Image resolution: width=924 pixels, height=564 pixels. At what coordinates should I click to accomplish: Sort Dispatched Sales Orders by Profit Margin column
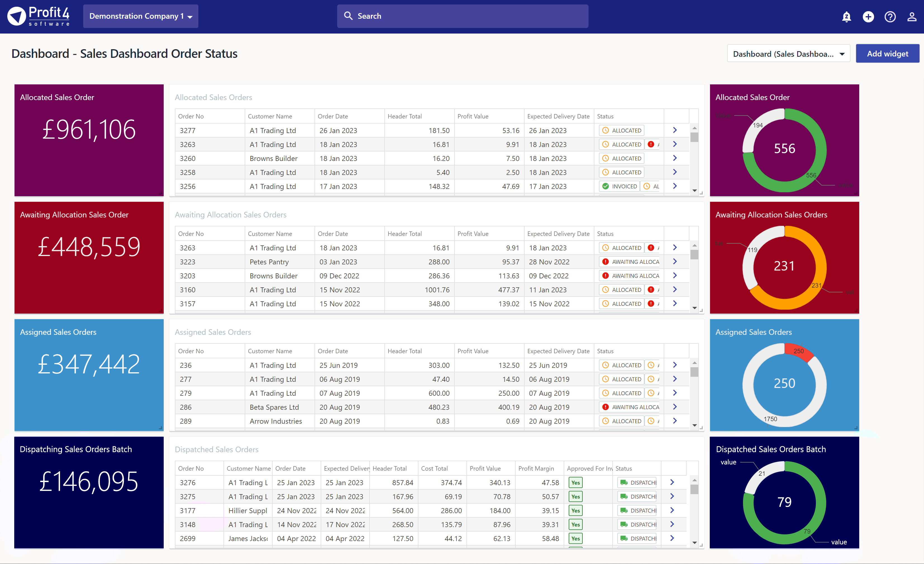[536, 468]
